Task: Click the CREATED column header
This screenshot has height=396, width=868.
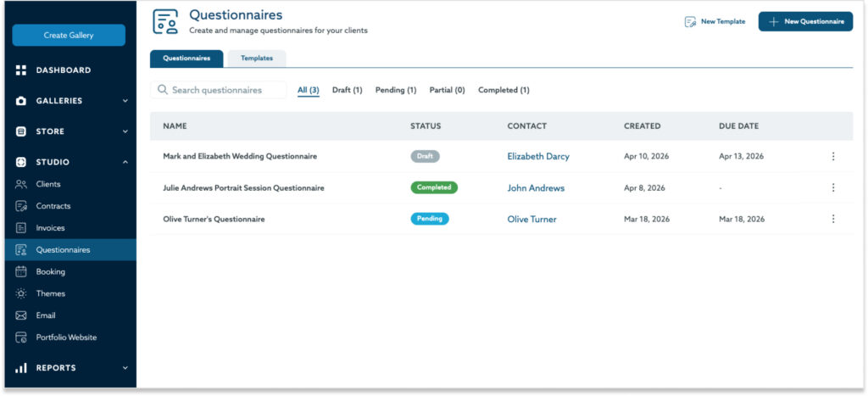Action: click(x=643, y=126)
